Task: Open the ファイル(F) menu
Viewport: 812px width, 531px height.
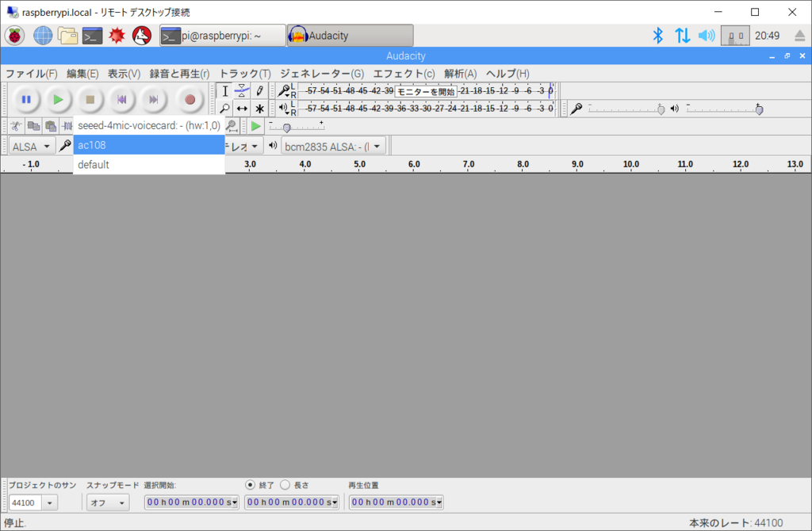Action: (x=31, y=74)
